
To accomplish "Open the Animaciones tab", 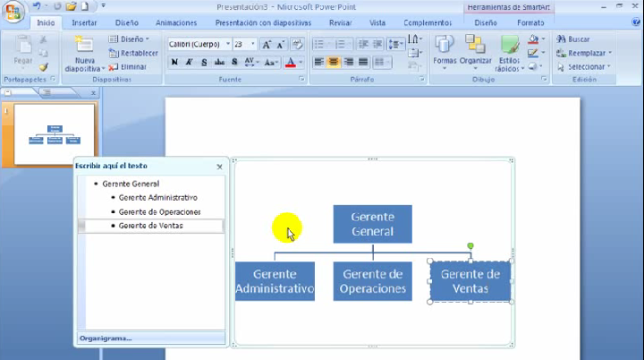I will click(176, 22).
